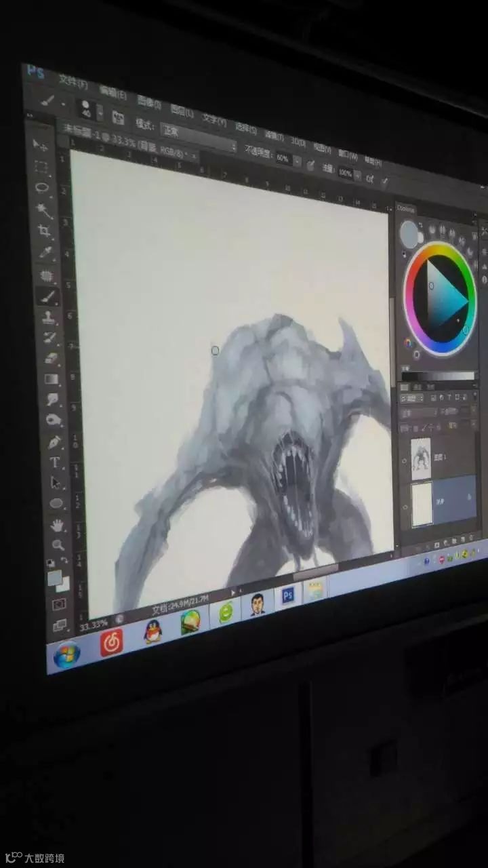The height and width of the screenshot is (868, 488).
Task: Open the 图像(I) menu
Action: [x=150, y=102]
